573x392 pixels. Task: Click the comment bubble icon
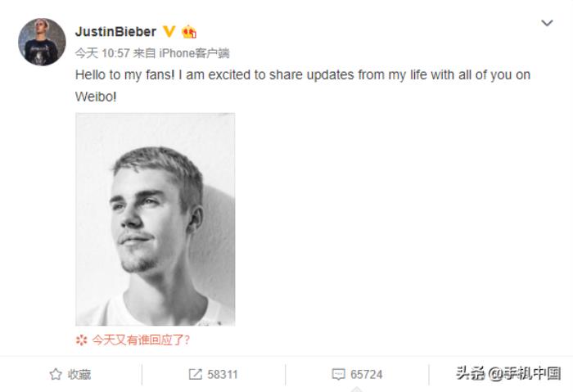(x=338, y=374)
